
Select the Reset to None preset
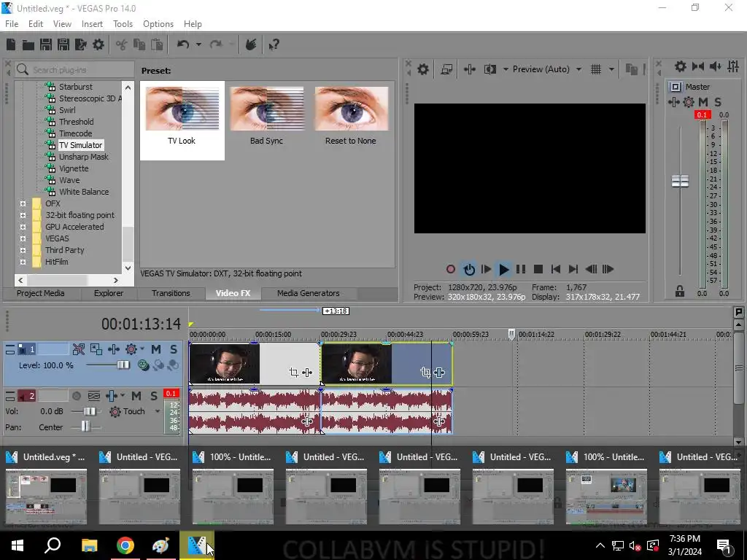tap(351, 116)
